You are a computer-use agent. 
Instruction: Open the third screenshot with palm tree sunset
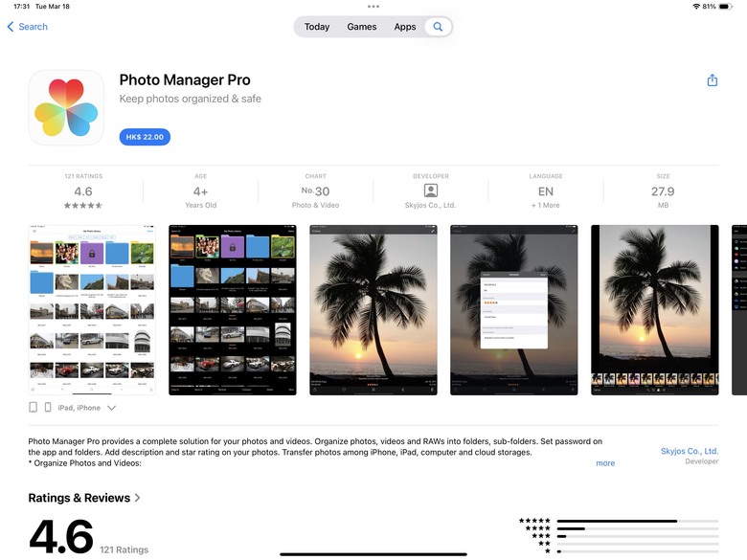tap(373, 310)
